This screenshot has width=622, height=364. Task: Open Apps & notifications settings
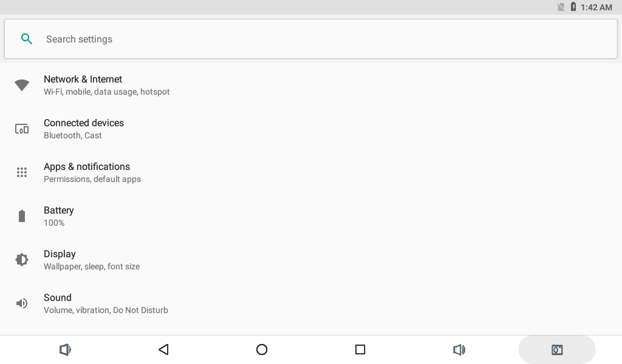[x=311, y=172]
